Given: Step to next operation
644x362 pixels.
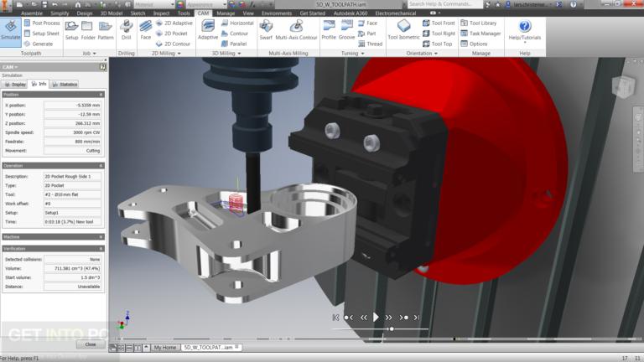Looking at the screenshot, I should [x=403, y=318].
